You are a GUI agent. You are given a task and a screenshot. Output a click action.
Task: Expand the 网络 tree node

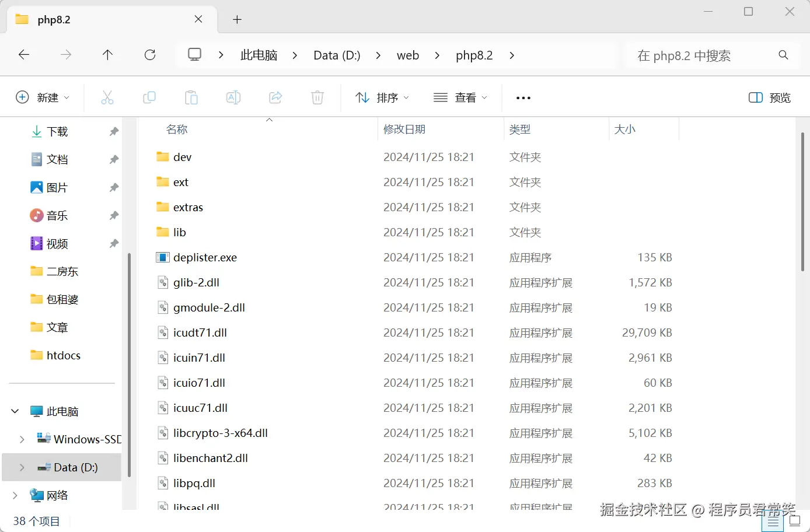(x=15, y=495)
